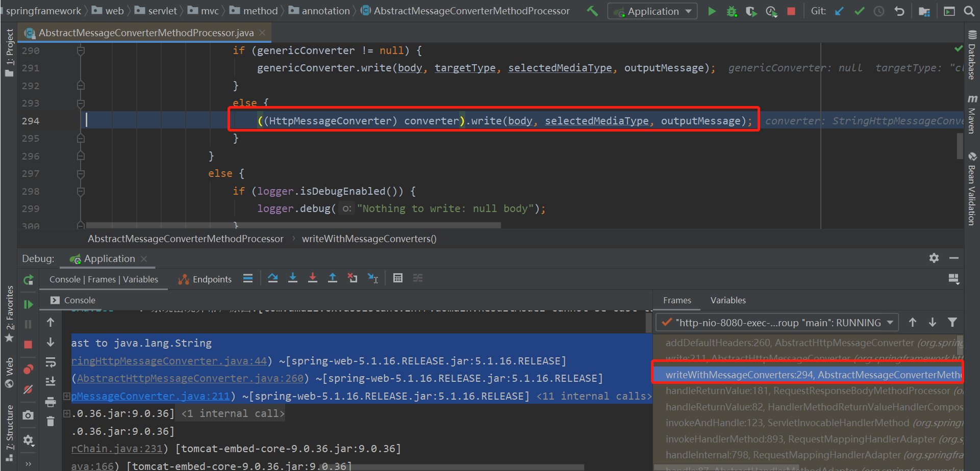980x471 pixels.
Task: Clear console with trash icon
Action: [x=51, y=422]
